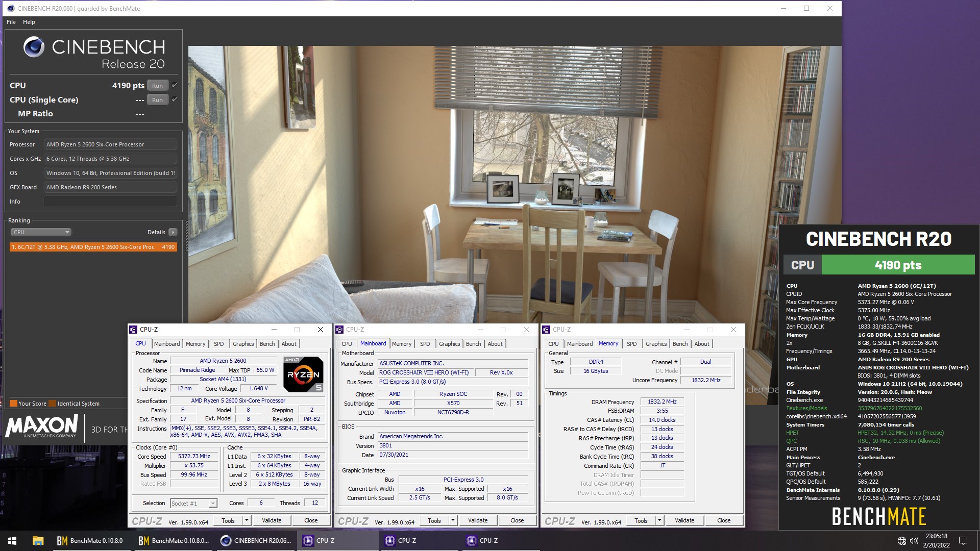Viewport: 980px width, 551px height.
Task: Click the Cinebench logo icon in header
Action: point(34,47)
